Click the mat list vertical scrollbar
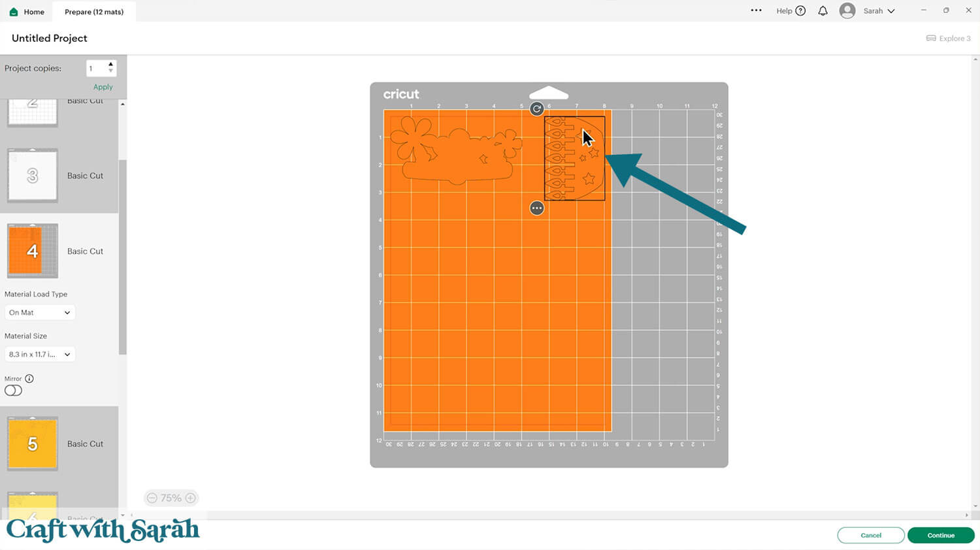The height and width of the screenshot is (550, 980). (122, 257)
